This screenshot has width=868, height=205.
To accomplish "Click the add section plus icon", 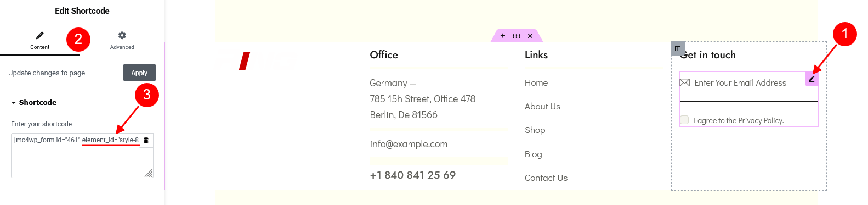I will (503, 36).
